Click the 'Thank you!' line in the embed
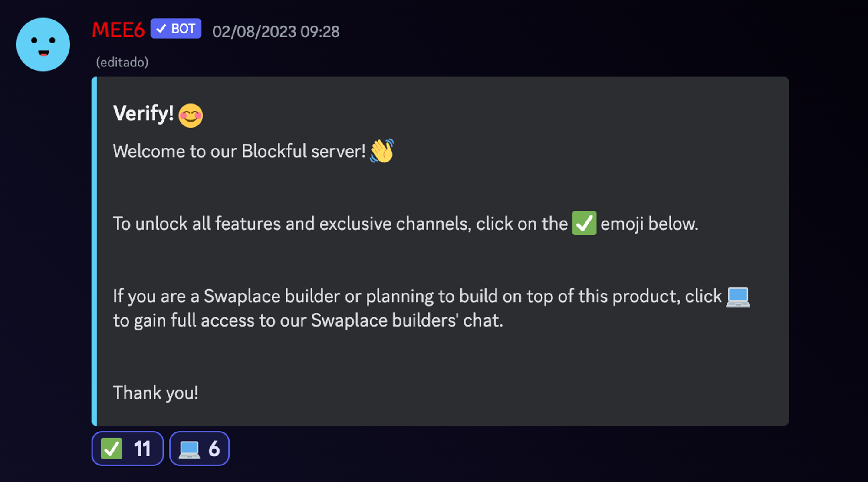The width and height of the screenshot is (868, 482). click(155, 393)
